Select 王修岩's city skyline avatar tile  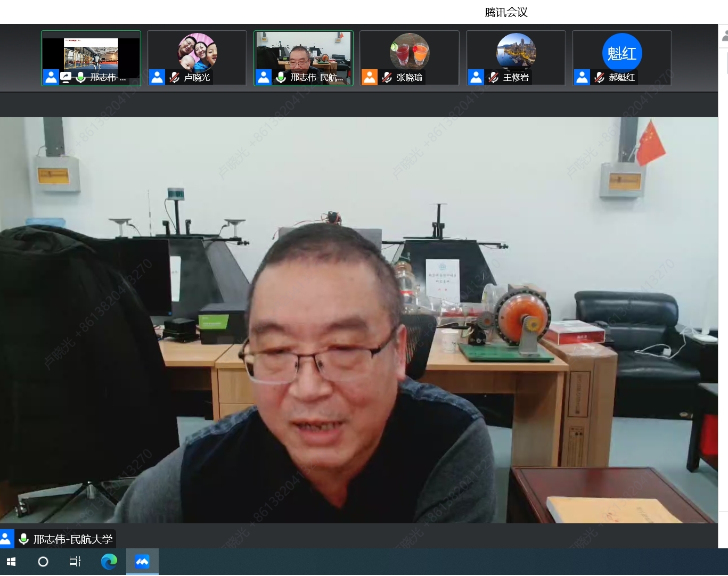tap(516, 52)
